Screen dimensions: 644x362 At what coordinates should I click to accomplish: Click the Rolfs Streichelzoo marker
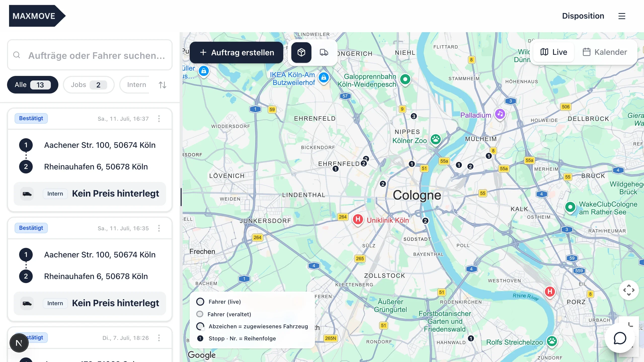[x=552, y=341]
